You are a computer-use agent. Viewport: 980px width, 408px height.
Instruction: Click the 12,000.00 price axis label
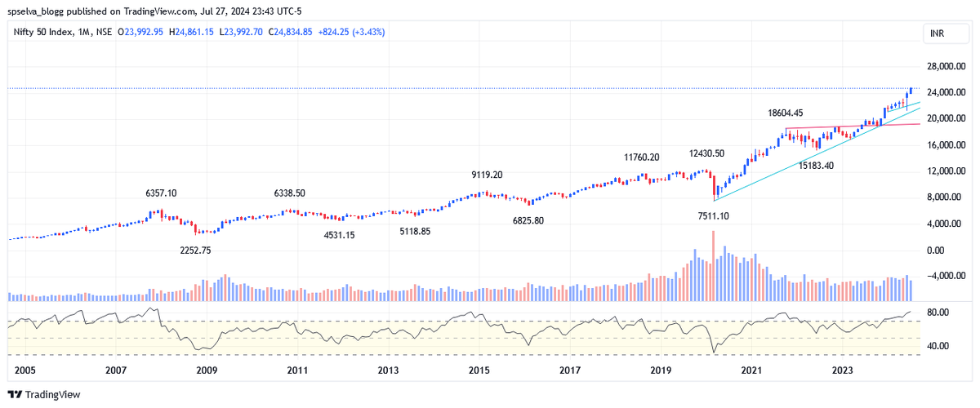945,171
